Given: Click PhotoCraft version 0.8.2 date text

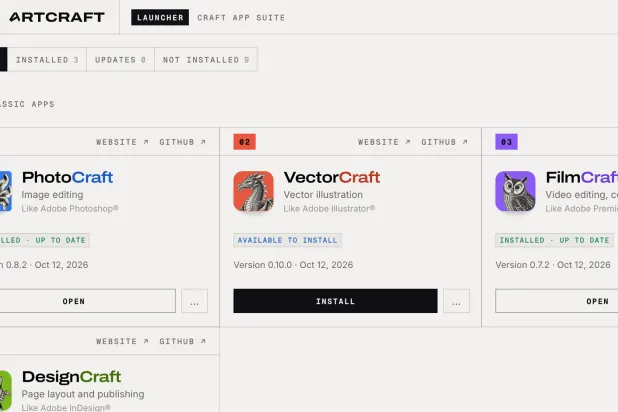Looking at the screenshot, I should point(44,265).
